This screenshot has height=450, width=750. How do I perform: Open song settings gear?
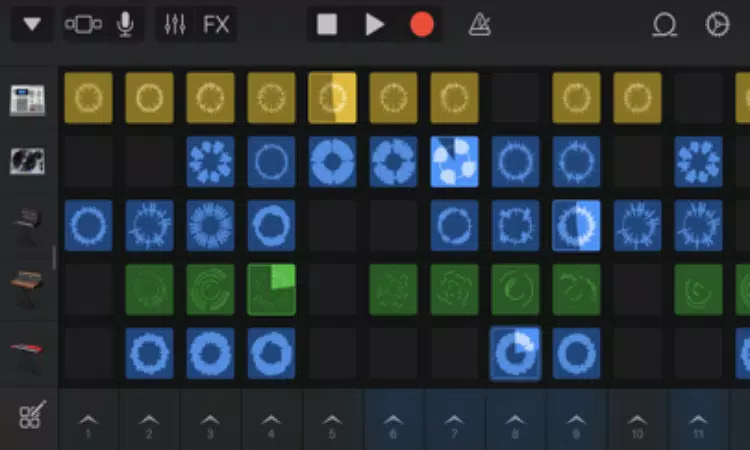pyautogui.click(x=717, y=24)
